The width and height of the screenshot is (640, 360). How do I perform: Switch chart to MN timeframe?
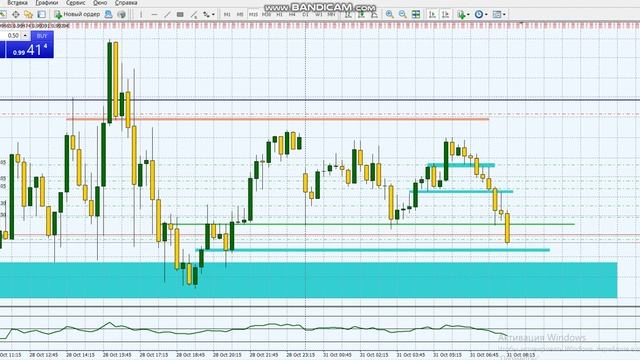point(331,15)
